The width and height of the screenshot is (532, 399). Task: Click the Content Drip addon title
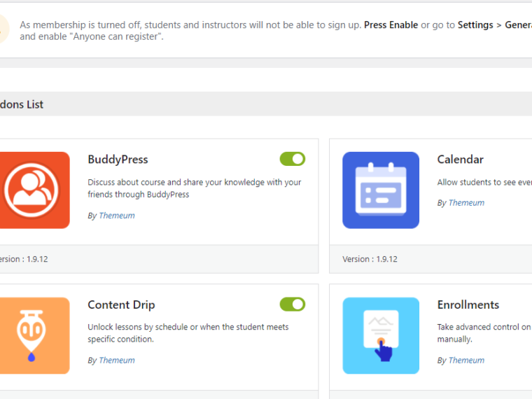point(121,304)
